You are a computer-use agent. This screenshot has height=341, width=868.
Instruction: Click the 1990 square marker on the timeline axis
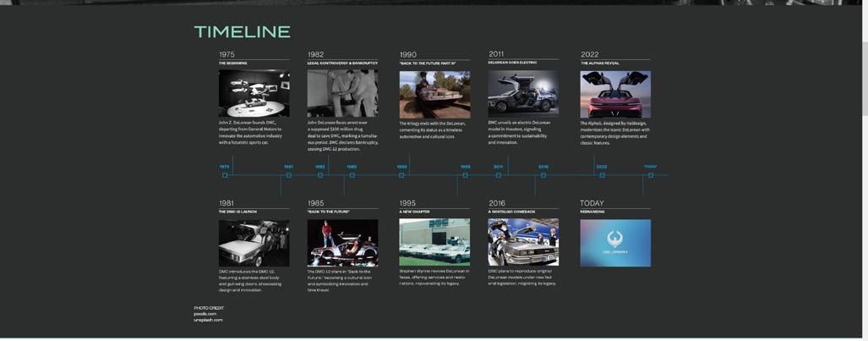[401, 175]
